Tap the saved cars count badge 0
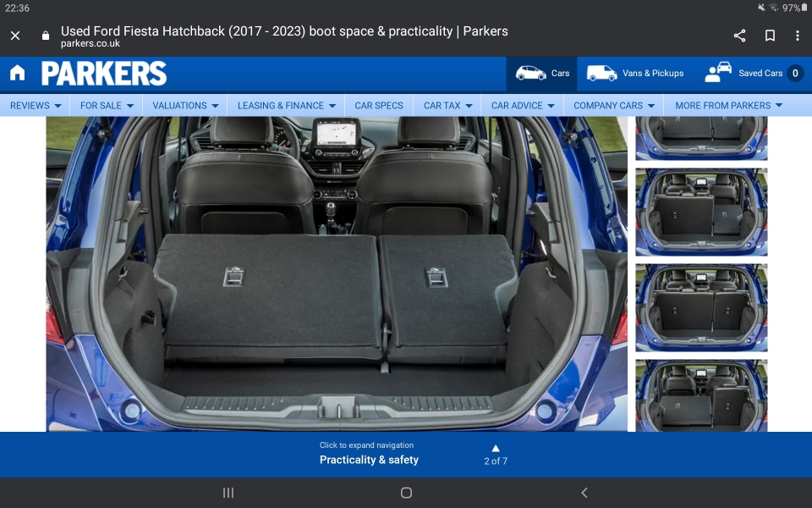This screenshot has width=812, height=508. click(795, 73)
